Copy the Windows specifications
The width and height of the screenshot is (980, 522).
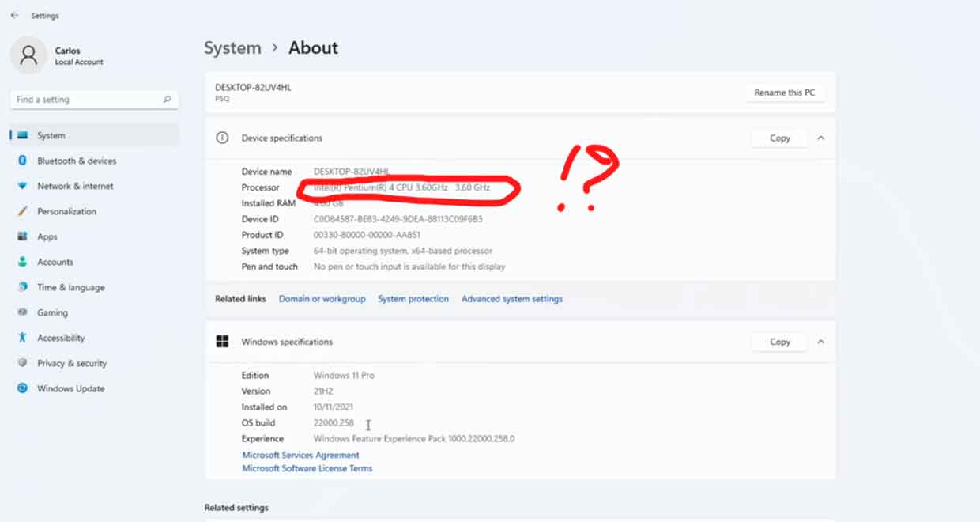point(779,342)
